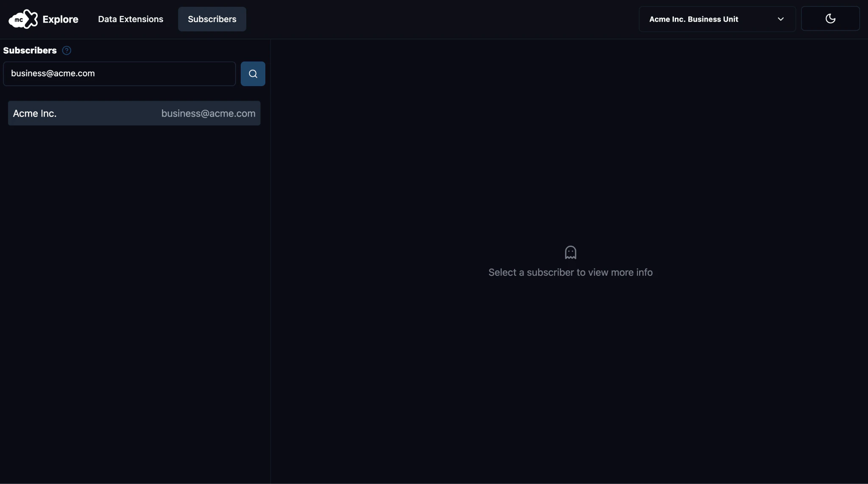The image size is (868, 484).
Task: Click the MC Explore cloud logo
Action: click(x=23, y=19)
